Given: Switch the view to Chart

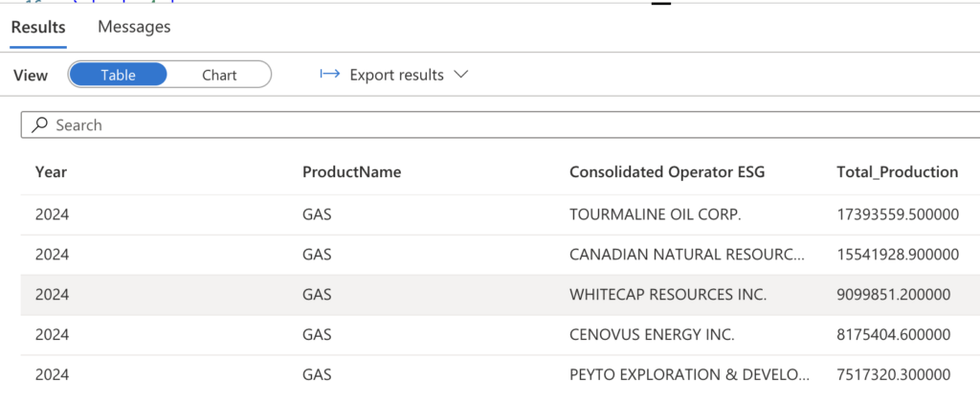Looking at the screenshot, I should (219, 75).
